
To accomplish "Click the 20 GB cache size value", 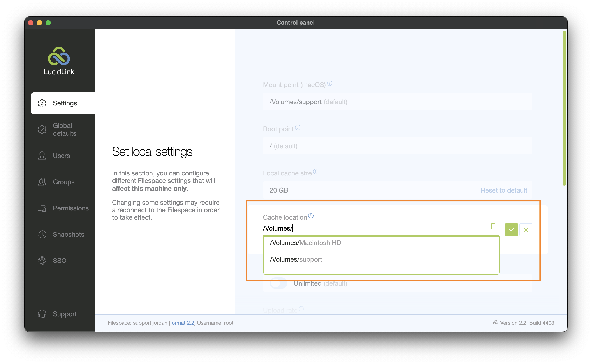I will point(279,190).
